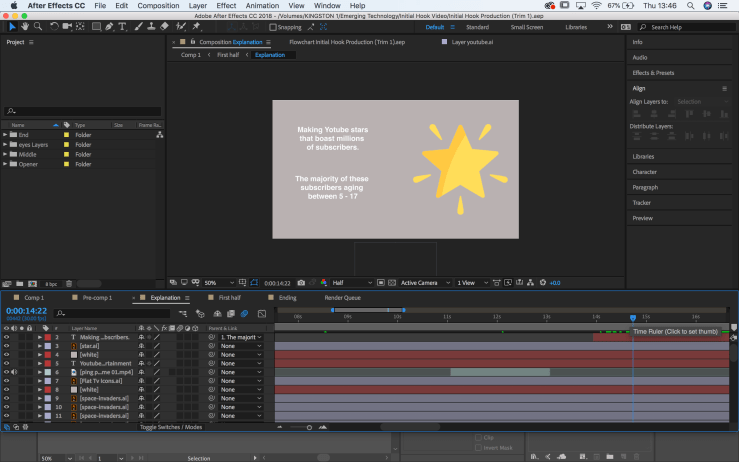The image size is (739, 462).
Task: Select the Zoom magnifier tool
Action: pyautogui.click(x=38, y=27)
